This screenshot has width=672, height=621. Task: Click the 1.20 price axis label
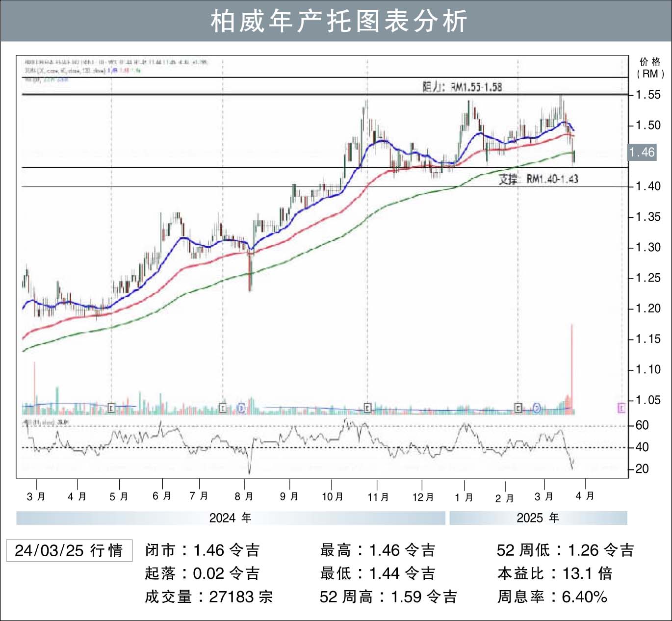click(648, 309)
